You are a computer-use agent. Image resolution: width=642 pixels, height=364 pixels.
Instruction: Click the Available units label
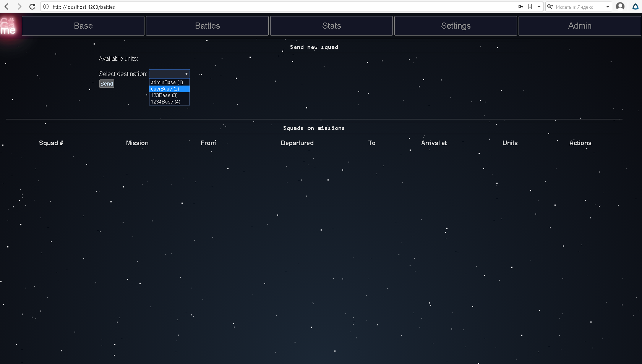118,58
